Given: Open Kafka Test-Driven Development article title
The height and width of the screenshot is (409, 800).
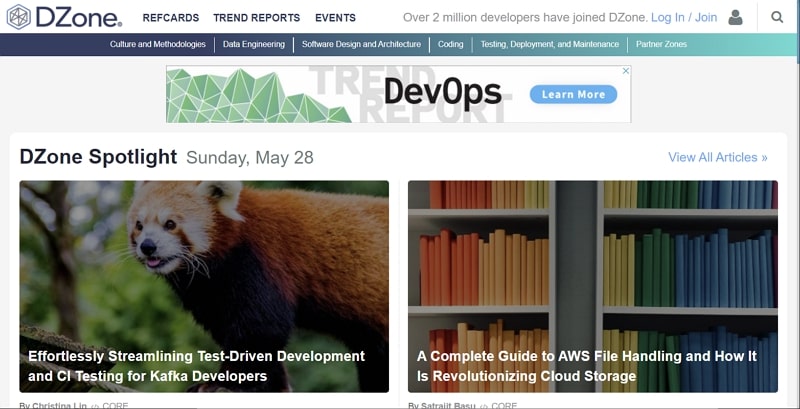Looking at the screenshot, I should point(196,366).
